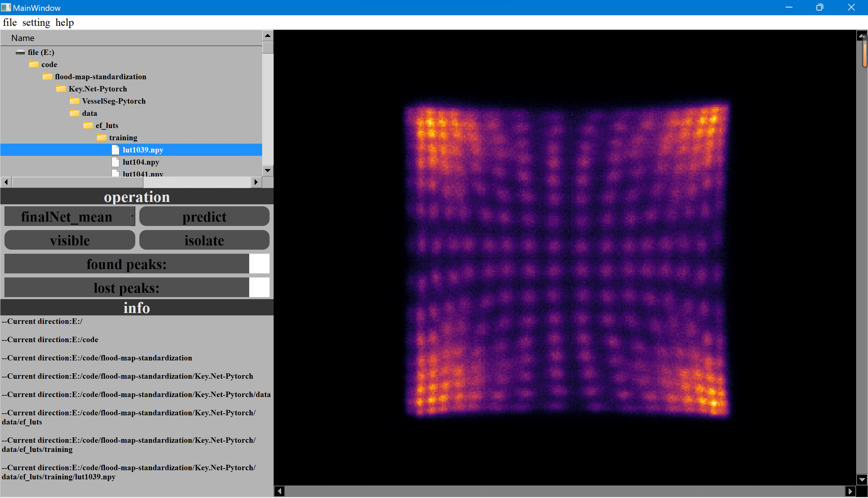Click the image viewer right scroll arrow
The height and width of the screenshot is (498, 868).
(850, 492)
